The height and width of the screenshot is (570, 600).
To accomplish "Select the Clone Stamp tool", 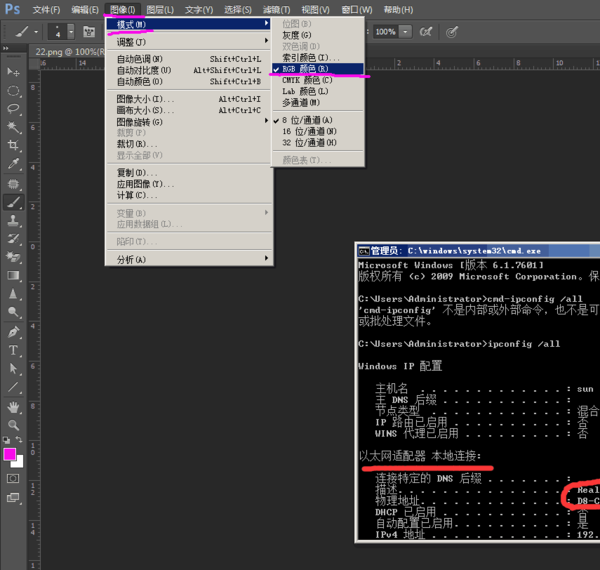I will click(13, 220).
